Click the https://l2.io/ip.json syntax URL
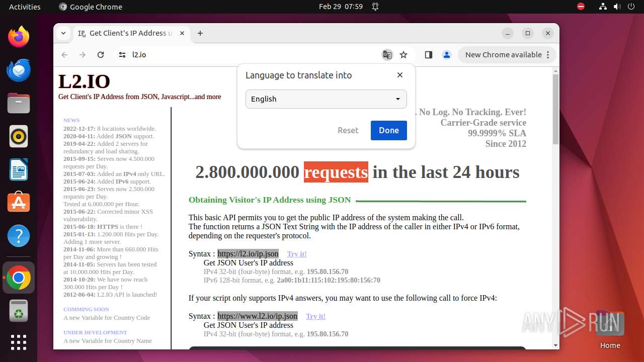Screen dimensions: 644x362 click(248, 254)
